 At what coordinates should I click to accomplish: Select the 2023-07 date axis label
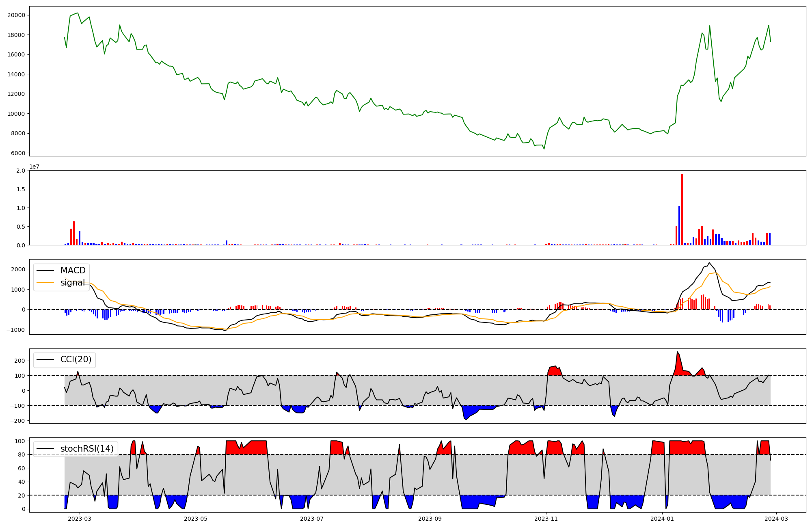point(312,518)
